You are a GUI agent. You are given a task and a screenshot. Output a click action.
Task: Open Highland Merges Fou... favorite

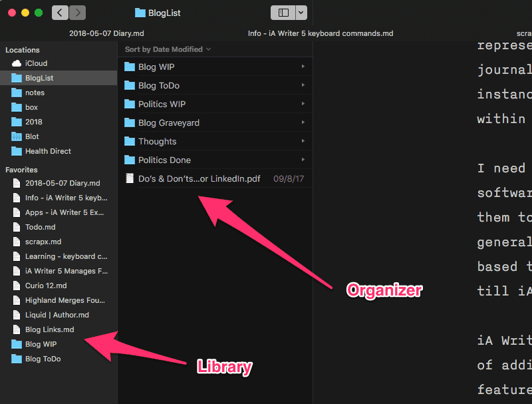click(x=59, y=300)
